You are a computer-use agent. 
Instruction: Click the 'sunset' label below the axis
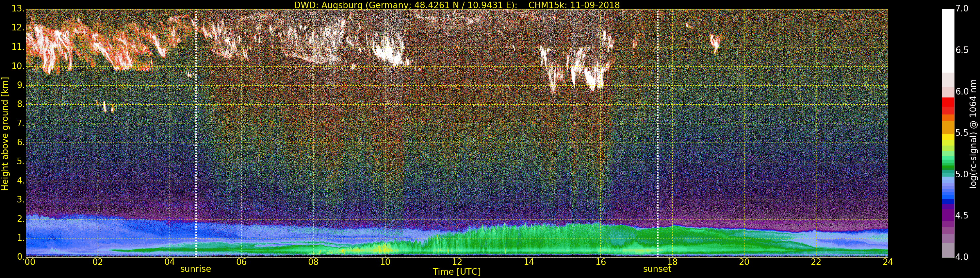pos(657,269)
